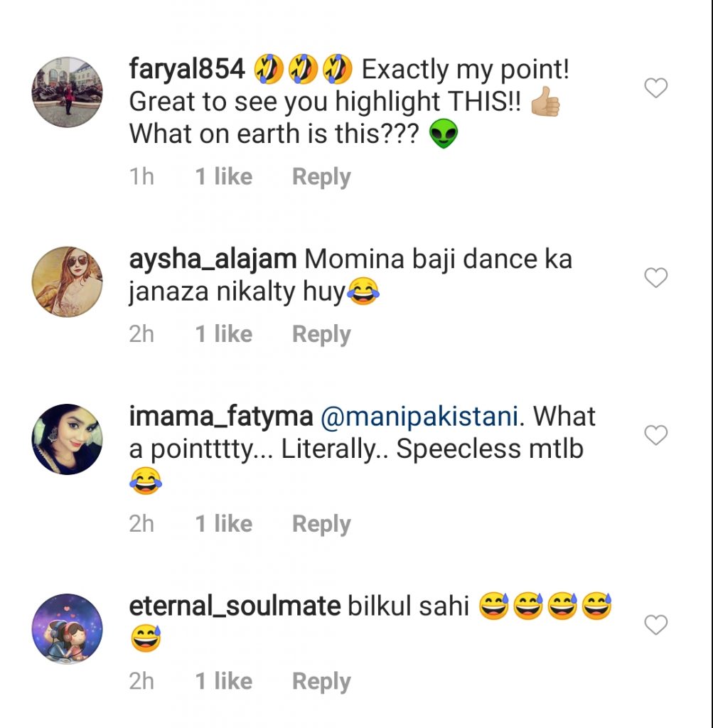Show who liked aysha_alajam's comment
The width and height of the screenshot is (713, 728).
click(224, 334)
